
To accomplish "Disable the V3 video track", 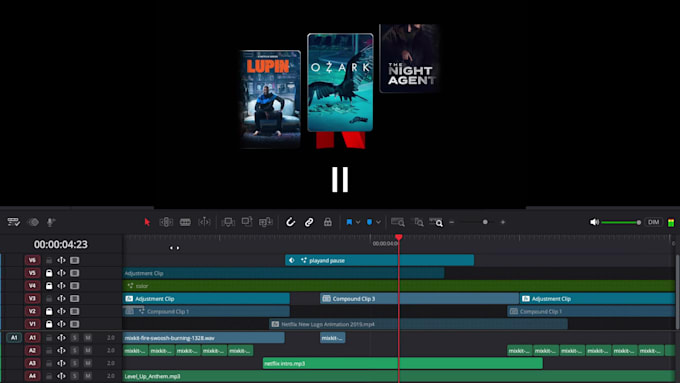I will (75, 298).
